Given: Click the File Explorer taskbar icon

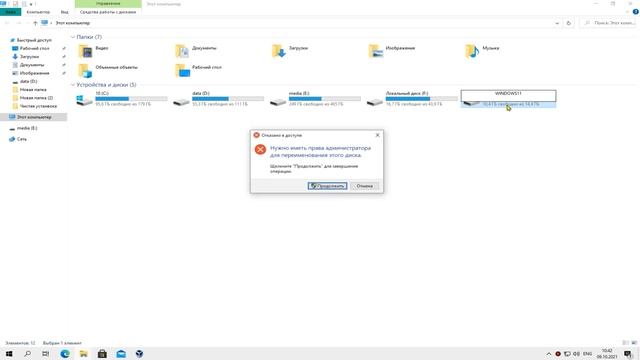Looking at the screenshot, I should coord(84,353).
